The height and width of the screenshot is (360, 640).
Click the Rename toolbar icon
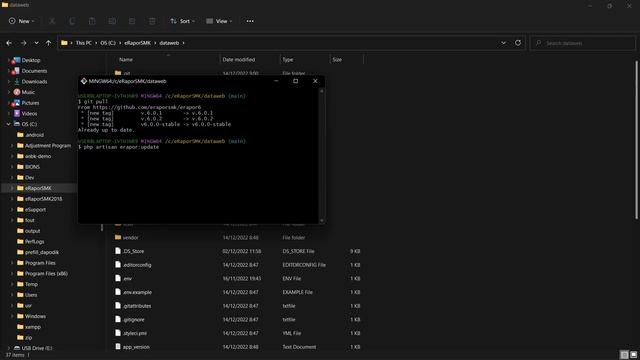click(112, 21)
